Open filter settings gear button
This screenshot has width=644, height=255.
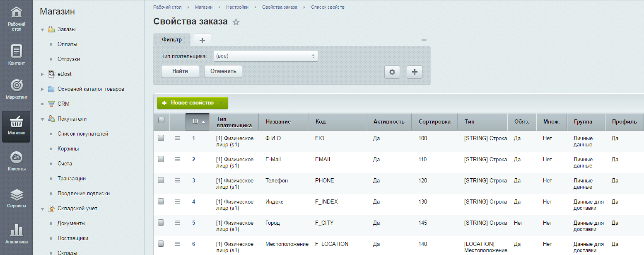pos(392,72)
